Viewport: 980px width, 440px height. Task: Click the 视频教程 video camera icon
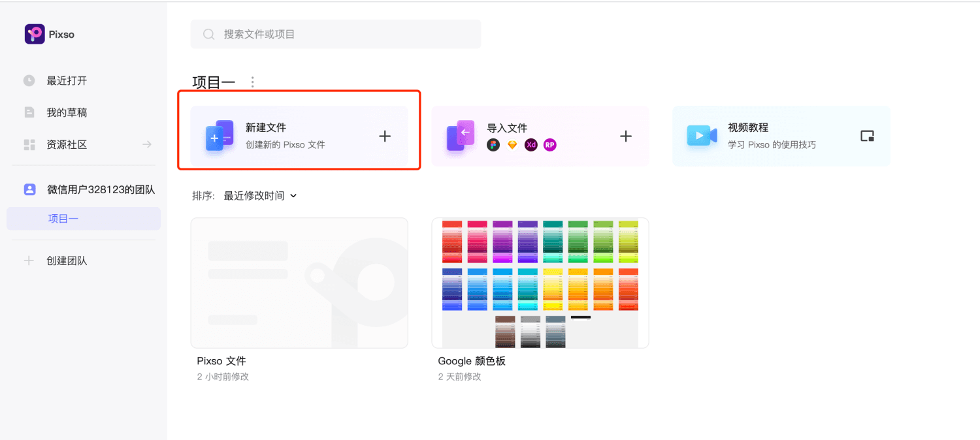pyautogui.click(x=702, y=136)
